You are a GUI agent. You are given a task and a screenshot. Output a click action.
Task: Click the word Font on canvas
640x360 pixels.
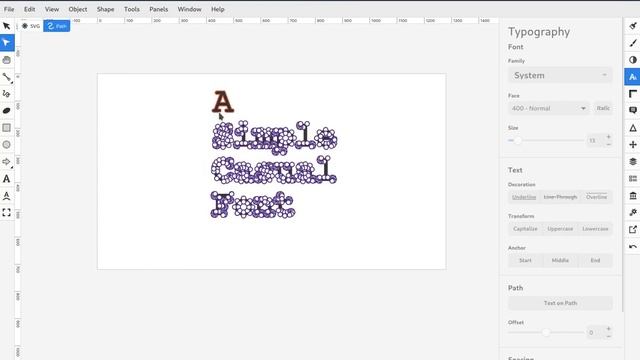253,205
